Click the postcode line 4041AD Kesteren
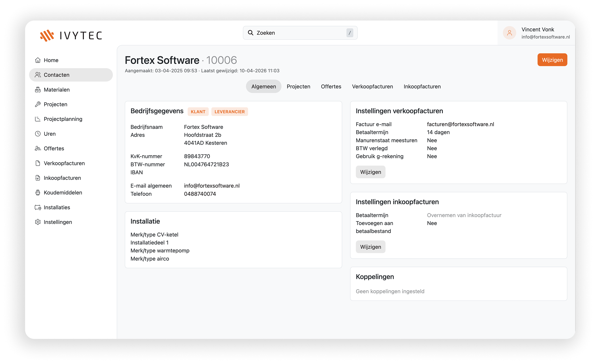596x364 pixels. pos(206,143)
